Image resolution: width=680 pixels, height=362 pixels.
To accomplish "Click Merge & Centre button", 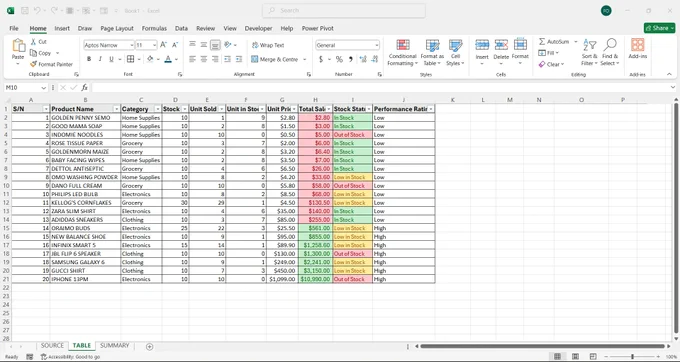I will pyautogui.click(x=275, y=59).
